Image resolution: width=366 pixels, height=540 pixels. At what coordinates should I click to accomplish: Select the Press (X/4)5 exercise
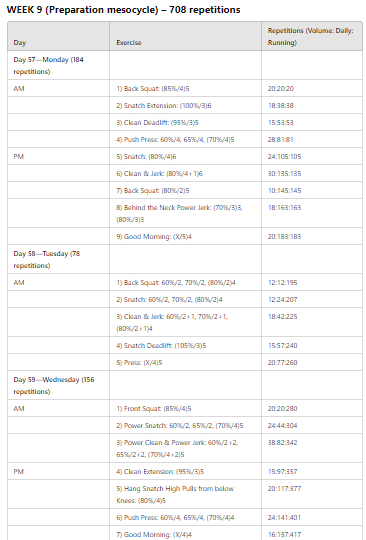click(x=139, y=362)
